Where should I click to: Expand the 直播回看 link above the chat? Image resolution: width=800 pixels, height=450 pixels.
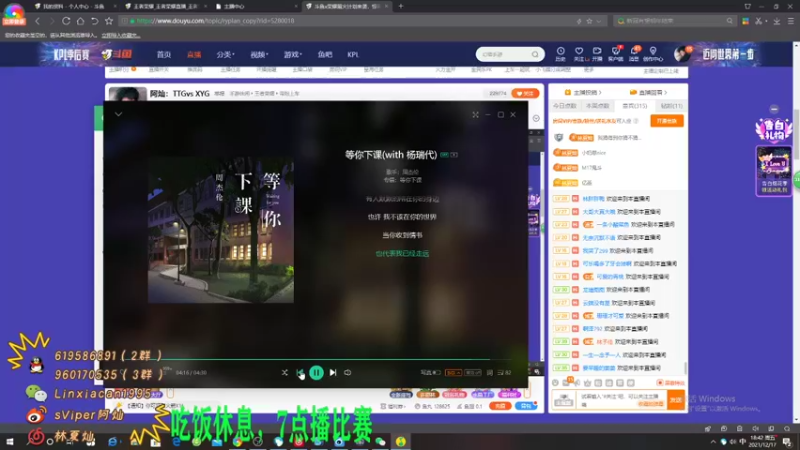(648, 92)
